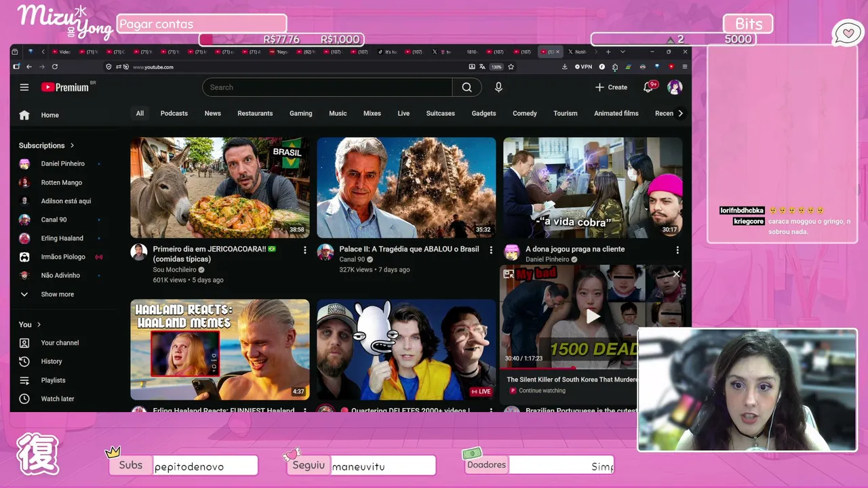Image resolution: width=868 pixels, height=488 pixels.
Task: Select the Animated films chip
Action: 616,113
